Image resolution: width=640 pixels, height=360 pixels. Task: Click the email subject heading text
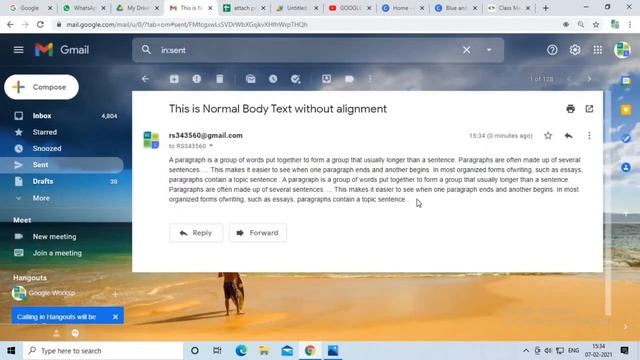tap(278, 109)
